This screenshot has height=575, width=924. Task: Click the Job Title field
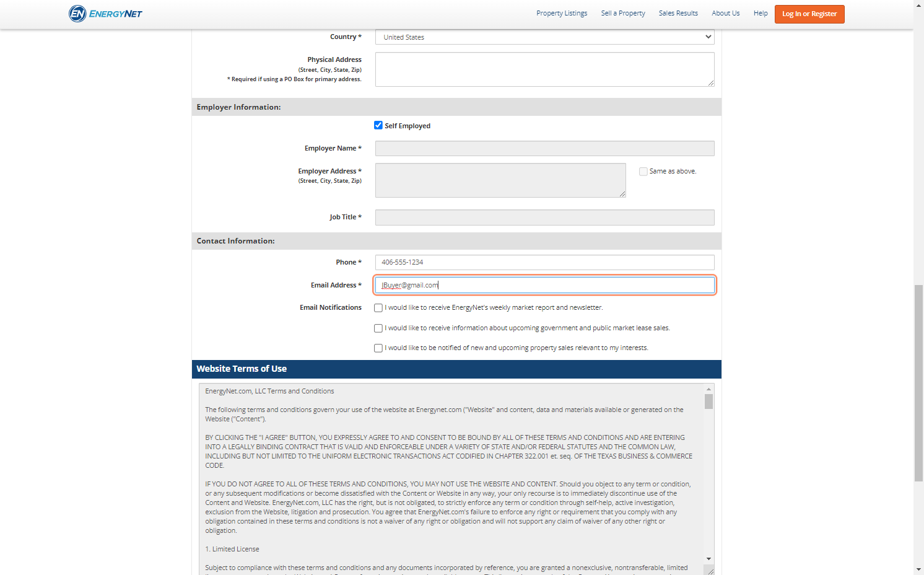click(x=544, y=217)
